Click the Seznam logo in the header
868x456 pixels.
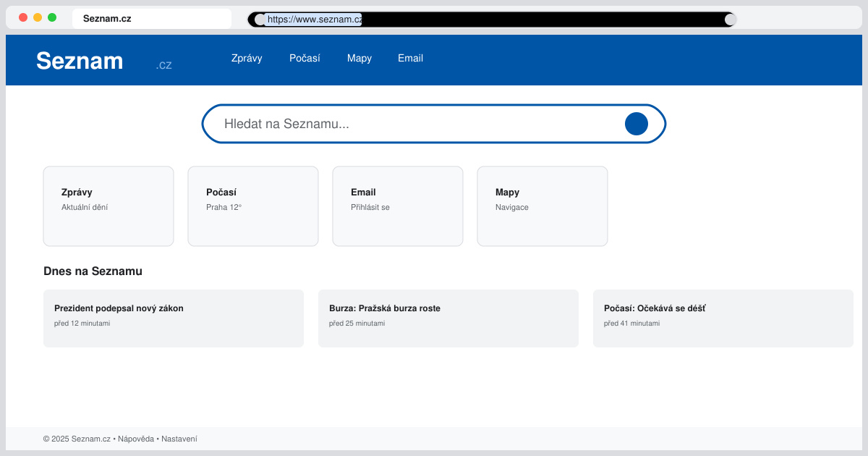pyautogui.click(x=80, y=61)
